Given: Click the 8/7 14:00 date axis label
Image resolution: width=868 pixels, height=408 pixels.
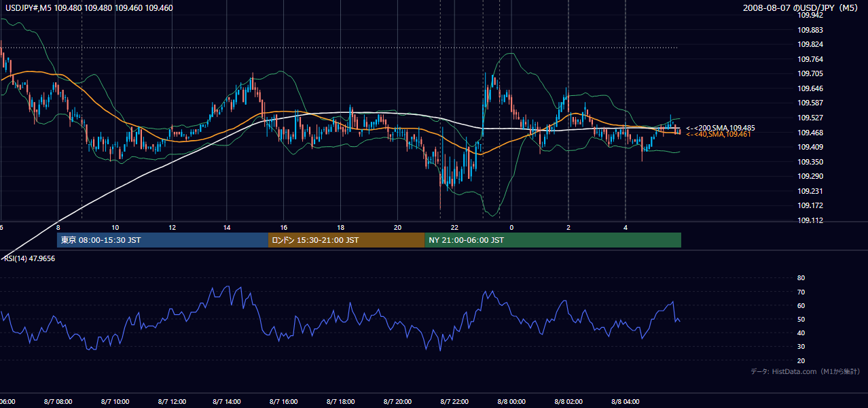Looking at the screenshot, I should click(x=228, y=402).
